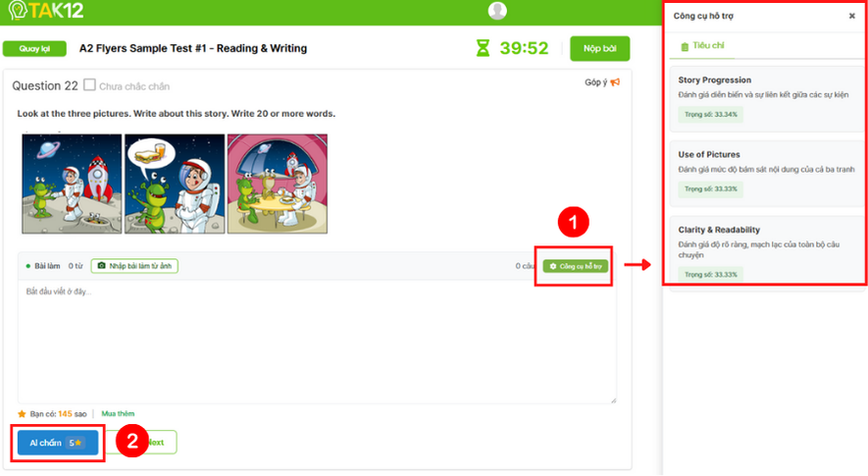The image size is (868, 476).
Task: Tick the Chưa chắc chắn checkbox
Action: point(89,84)
